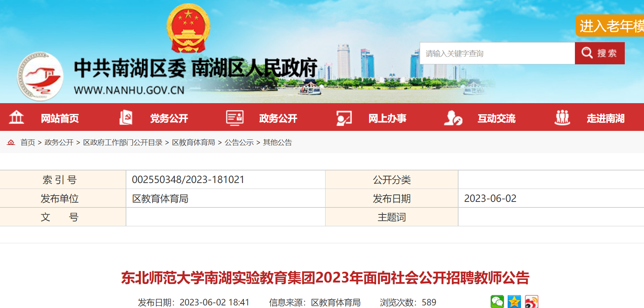Click the red home icon in breadcrumb

(11, 142)
